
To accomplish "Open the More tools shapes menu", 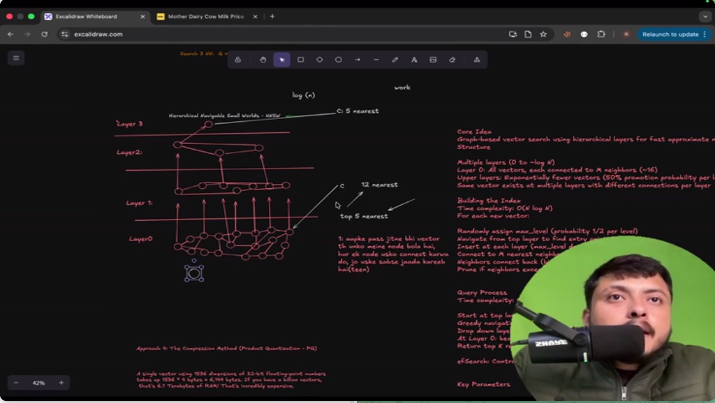I will [x=477, y=60].
